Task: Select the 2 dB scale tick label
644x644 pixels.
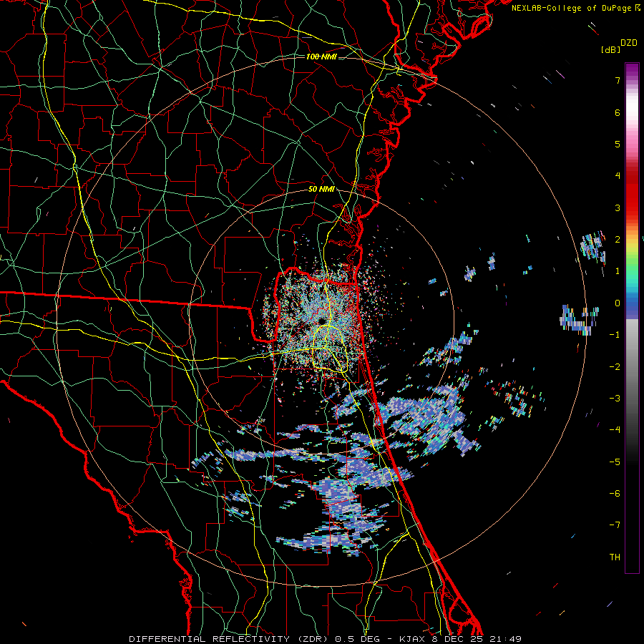Action: (x=618, y=240)
